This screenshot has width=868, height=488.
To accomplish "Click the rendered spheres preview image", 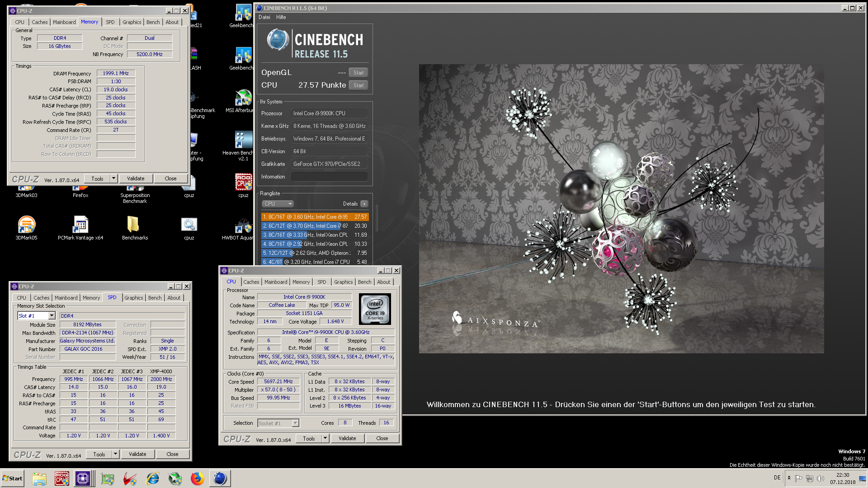I will pyautogui.click(x=621, y=209).
